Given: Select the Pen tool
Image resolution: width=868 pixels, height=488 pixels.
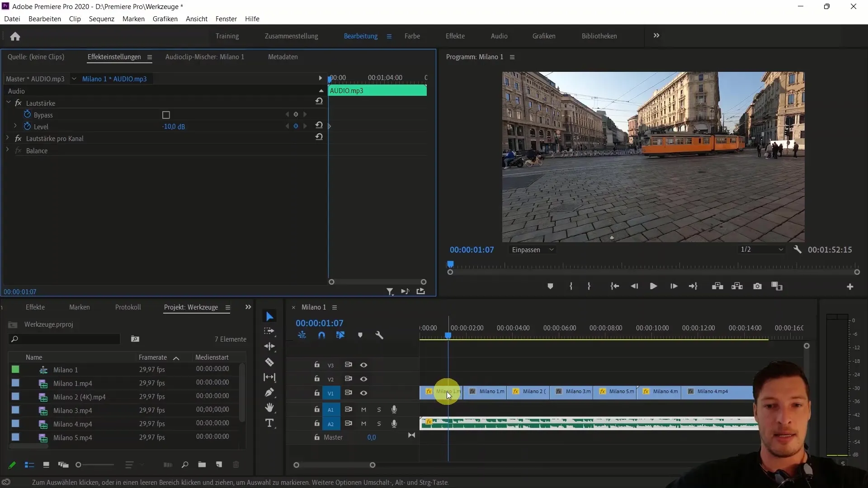Looking at the screenshot, I should 269,392.
